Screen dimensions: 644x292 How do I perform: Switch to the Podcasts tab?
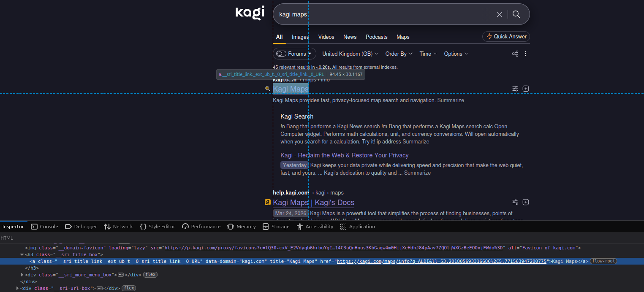(x=376, y=37)
